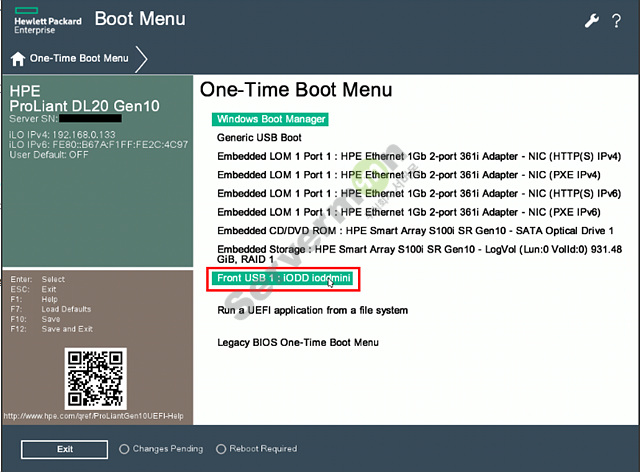Boot from LOM 1 Port 1 PXE IPv6
Image resolution: width=640 pixels, height=472 pixels.
click(x=409, y=212)
